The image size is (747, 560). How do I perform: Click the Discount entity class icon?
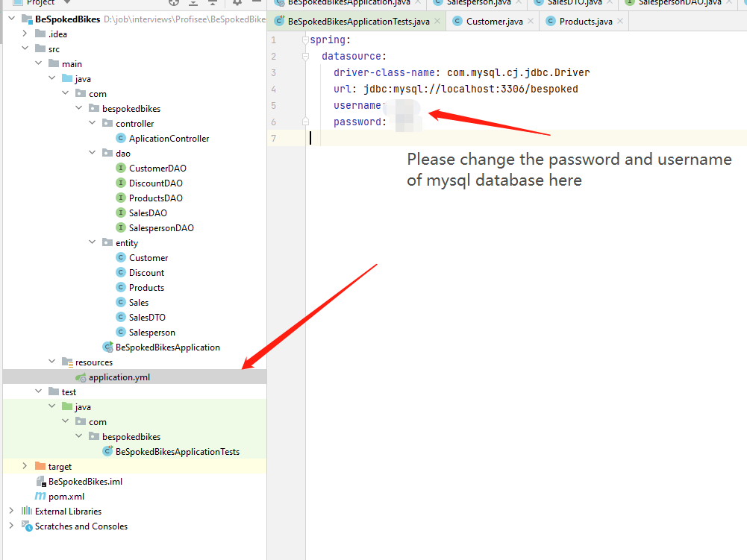coord(121,273)
